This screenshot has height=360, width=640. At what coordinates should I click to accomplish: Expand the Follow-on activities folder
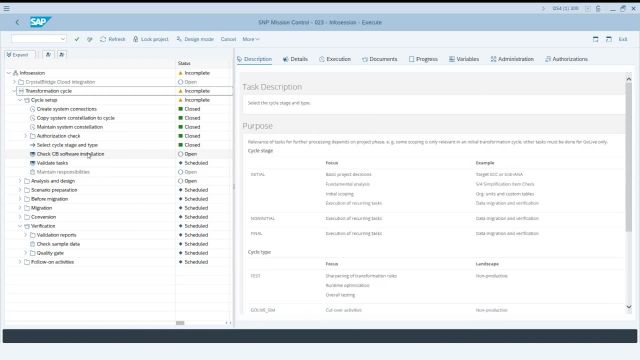click(20, 262)
